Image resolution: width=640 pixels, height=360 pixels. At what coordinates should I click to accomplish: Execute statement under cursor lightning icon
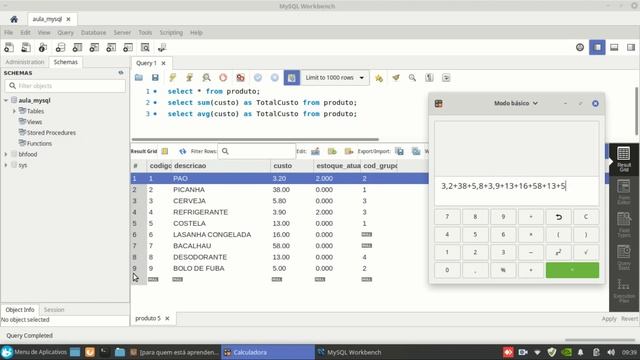tap(189, 78)
